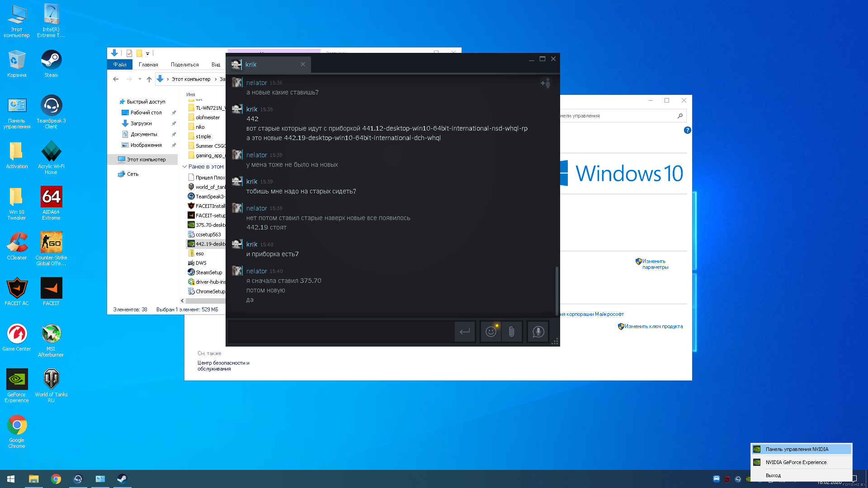
Task: Select Сеть in navigation pane
Action: pyautogui.click(x=128, y=174)
